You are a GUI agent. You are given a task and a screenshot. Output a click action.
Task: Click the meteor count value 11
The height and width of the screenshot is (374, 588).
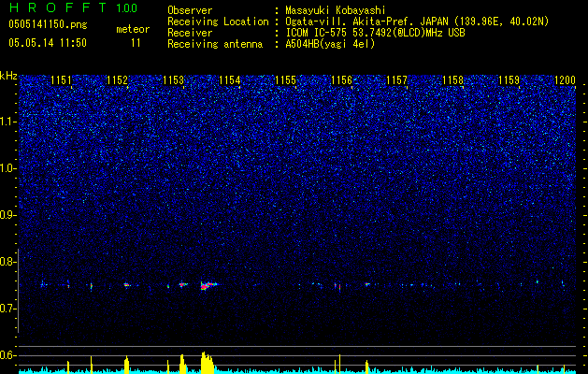point(136,43)
